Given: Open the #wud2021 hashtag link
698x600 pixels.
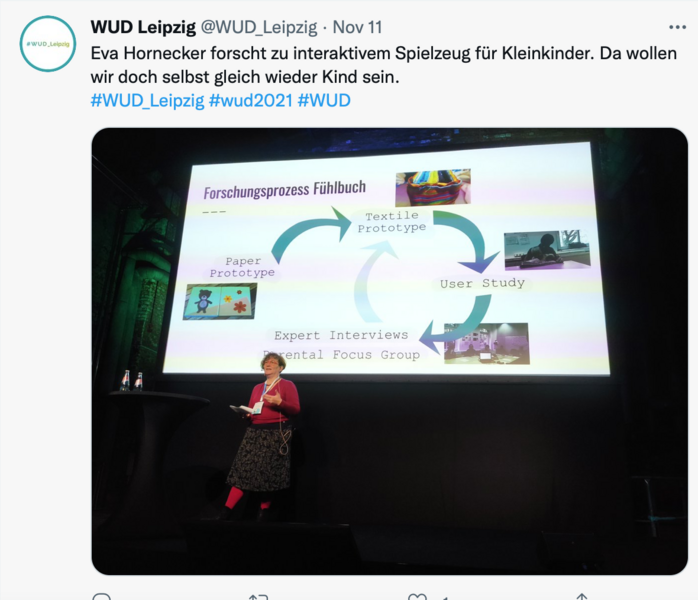Looking at the screenshot, I should pyautogui.click(x=251, y=101).
